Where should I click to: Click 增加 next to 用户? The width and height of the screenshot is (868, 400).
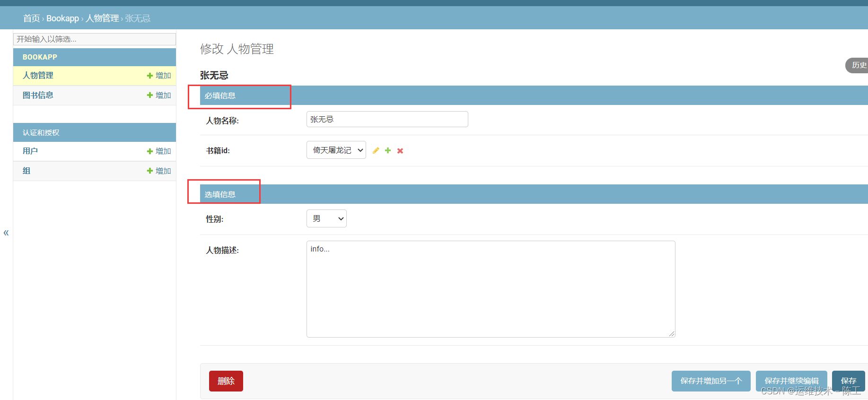pos(159,151)
